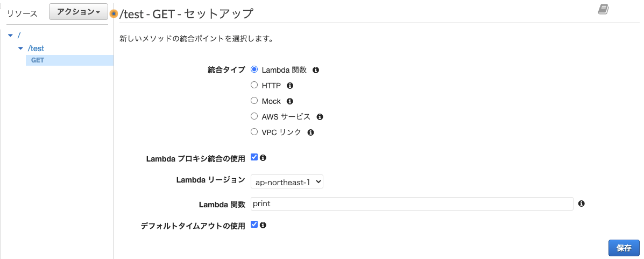The image size is (644, 259).
Task: Select the AWS サービス integration type
Action: click(x=254, y=116)
